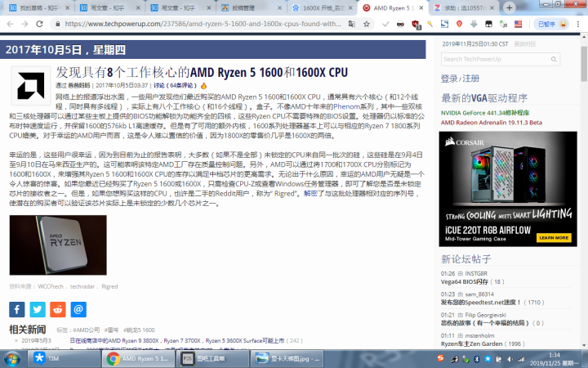Share article on Reddit
The width and height of the screenshot is (588, 368).
coord(58,309)
